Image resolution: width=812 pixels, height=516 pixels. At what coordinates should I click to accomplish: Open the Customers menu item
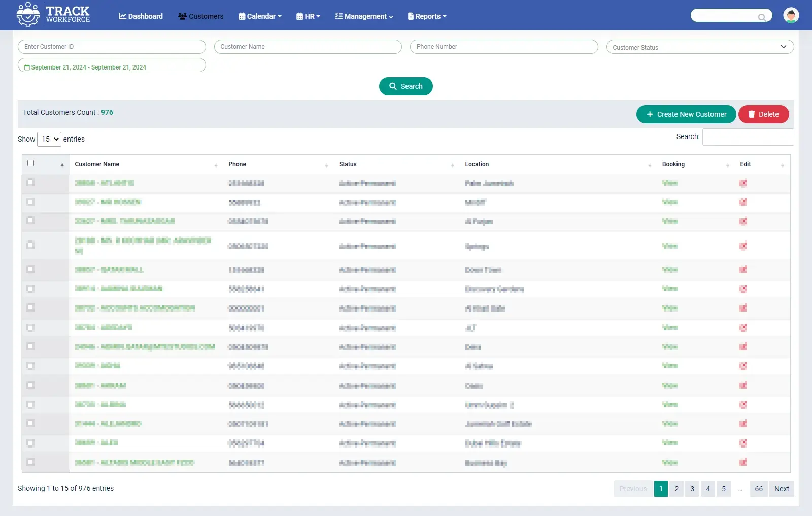click(x=200, y=16)
